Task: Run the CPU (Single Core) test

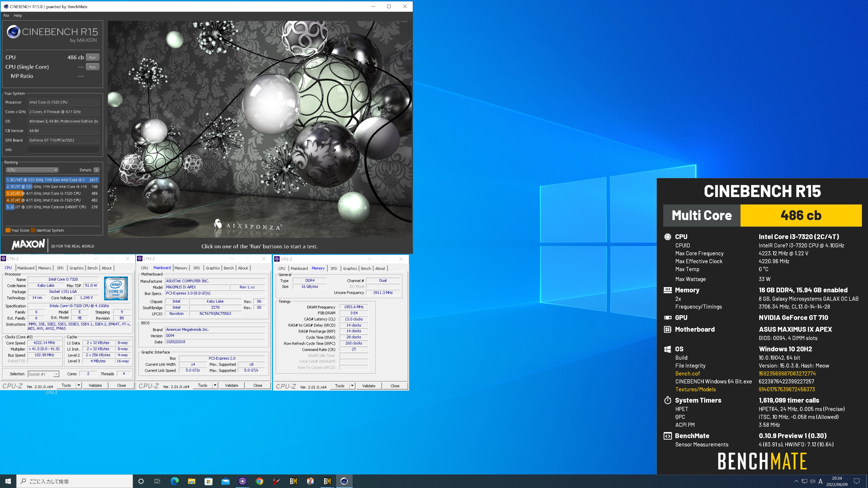Action: 93,67
